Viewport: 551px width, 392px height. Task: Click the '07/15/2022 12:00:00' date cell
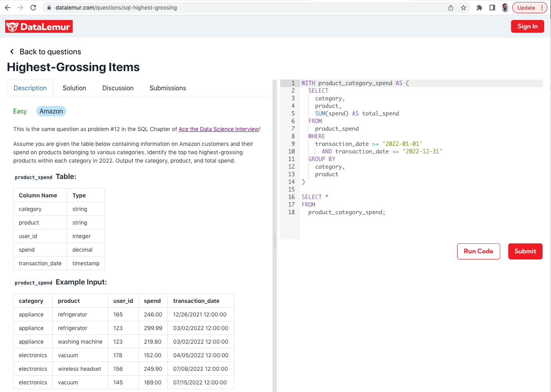click(200, 382)
